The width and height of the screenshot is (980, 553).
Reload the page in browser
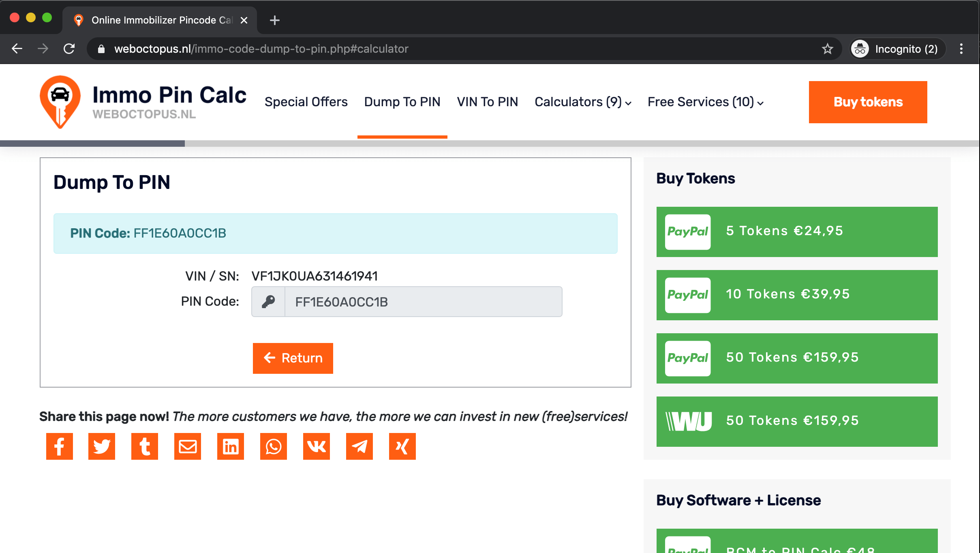click(69, 49)
